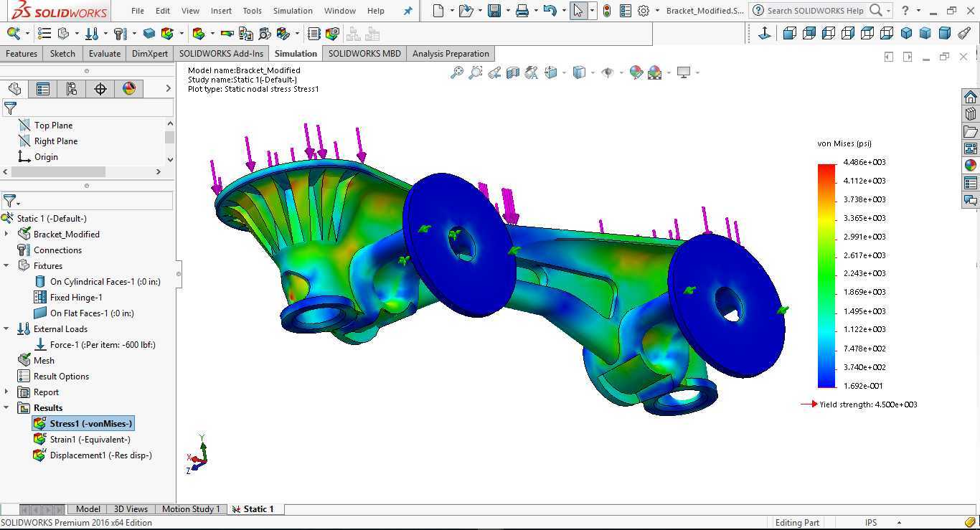
Task: Open ConfigurationManager tab icon
Action: 72,89
